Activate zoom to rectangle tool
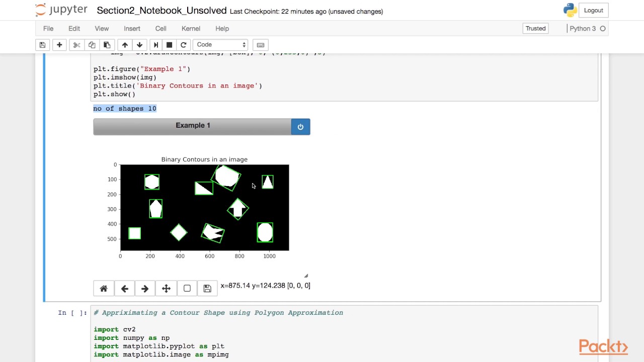The height and width of the screenshot is (362, 644). coord(187,289)
